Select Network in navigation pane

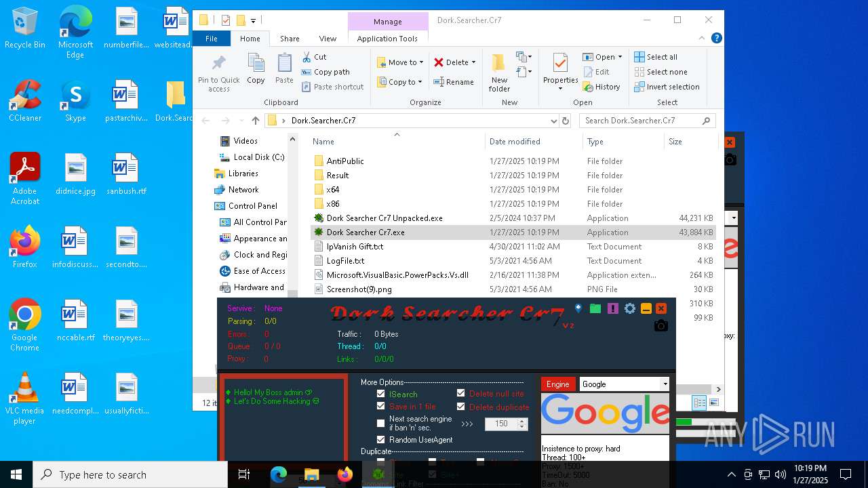243,190
